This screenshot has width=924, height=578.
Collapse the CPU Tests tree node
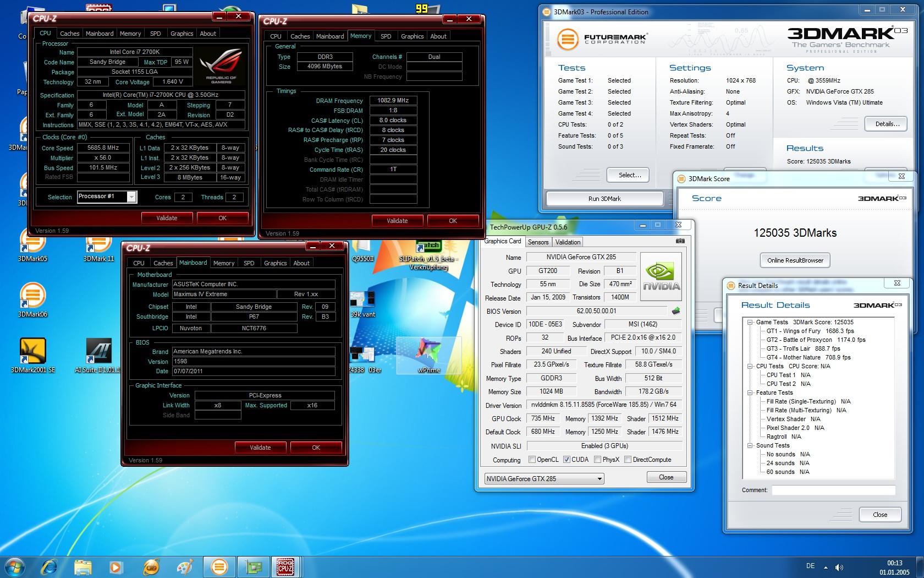tap(750, 366)
